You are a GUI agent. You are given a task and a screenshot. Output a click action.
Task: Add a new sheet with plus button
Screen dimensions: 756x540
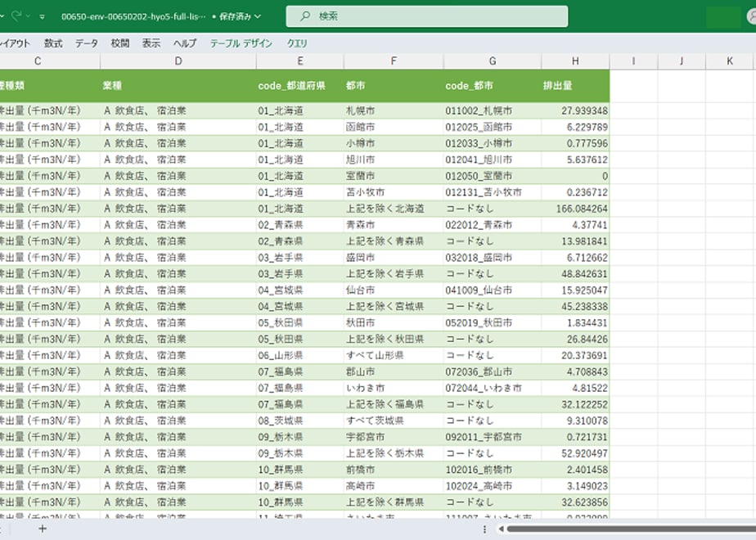[43, 529]
